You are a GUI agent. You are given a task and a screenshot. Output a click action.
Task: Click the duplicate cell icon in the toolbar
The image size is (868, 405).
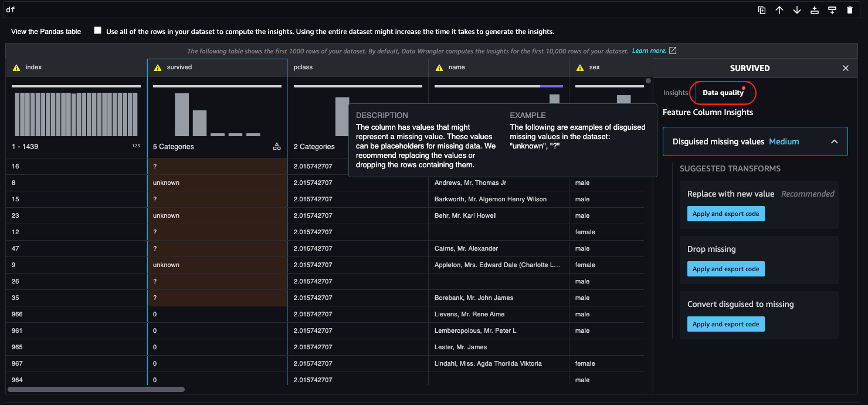pos(762,9)
